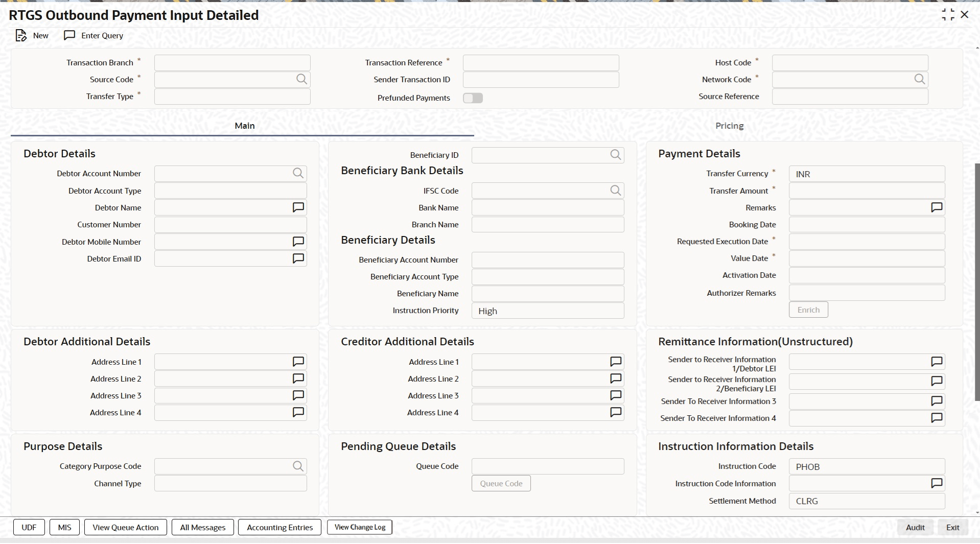Click the Enter Query speech-bubble icon
The image size is (980, 544).
pos(69,35)
